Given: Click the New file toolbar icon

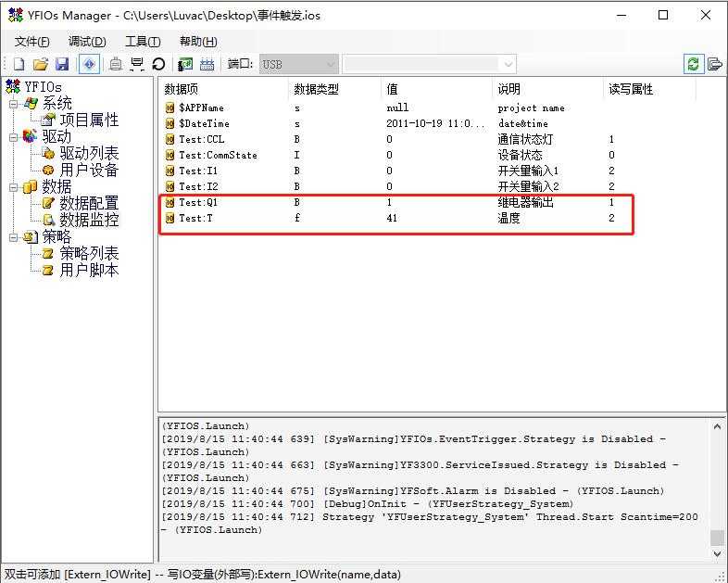Looking at the screenshot, I should click(19, 64).
